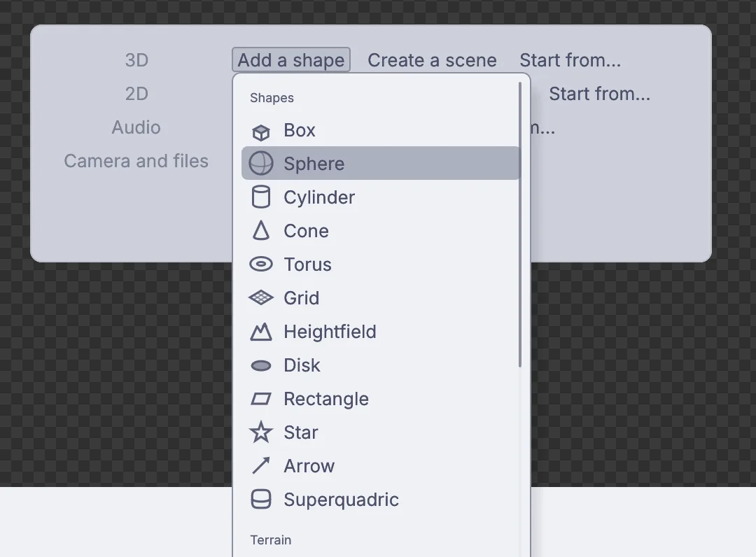Viewport: 756px width, 557px height.
Task: Click the Arrow diagonal icon
Action: point(261,466)
